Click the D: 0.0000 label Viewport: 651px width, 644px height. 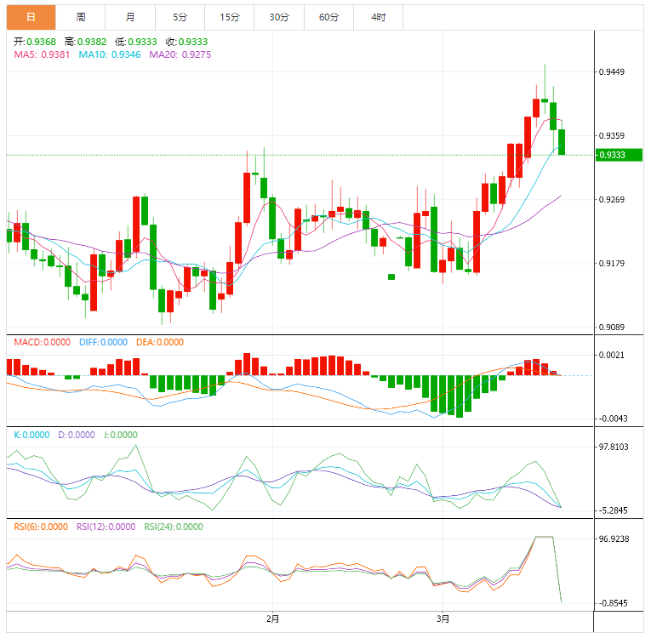click(x=77, y=435)
